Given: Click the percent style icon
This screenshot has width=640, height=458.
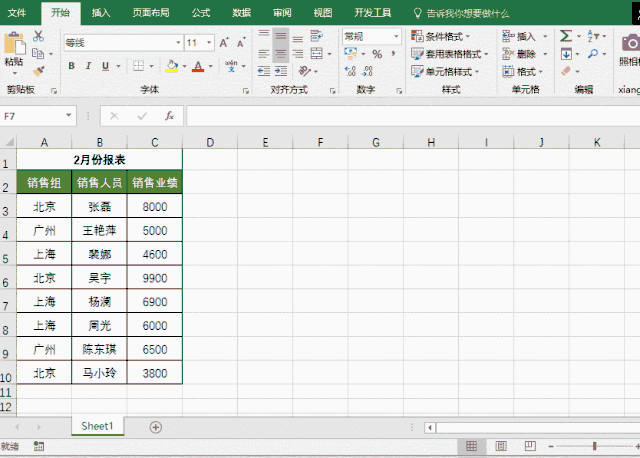Looking at the screenshot, I should (x=377, y=54).
